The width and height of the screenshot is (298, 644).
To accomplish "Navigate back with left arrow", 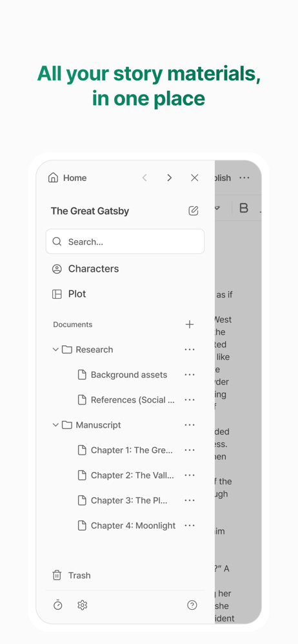I will [x=144, y=178].
